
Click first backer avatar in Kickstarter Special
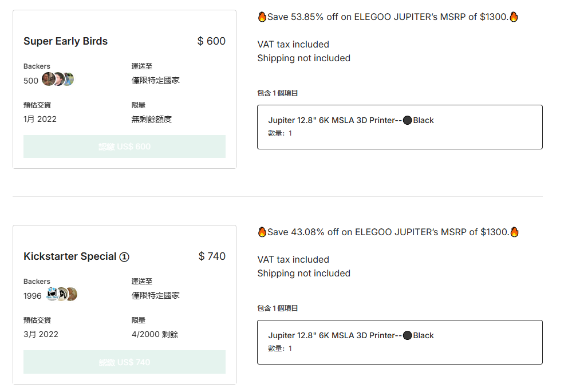coord(52,295)
